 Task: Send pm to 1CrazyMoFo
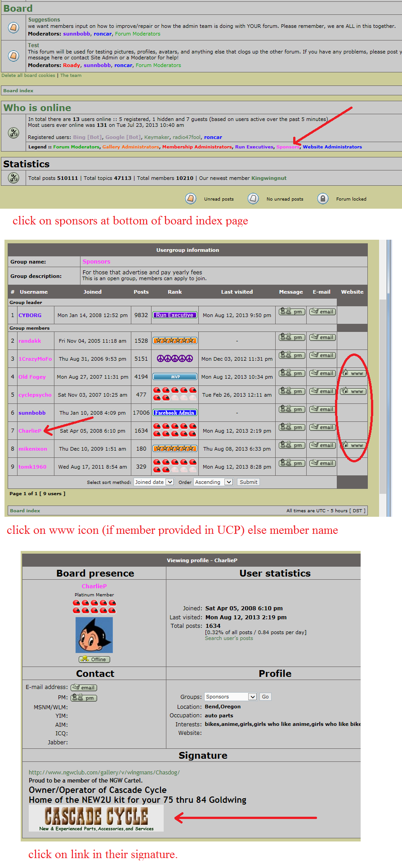(292, 355)
